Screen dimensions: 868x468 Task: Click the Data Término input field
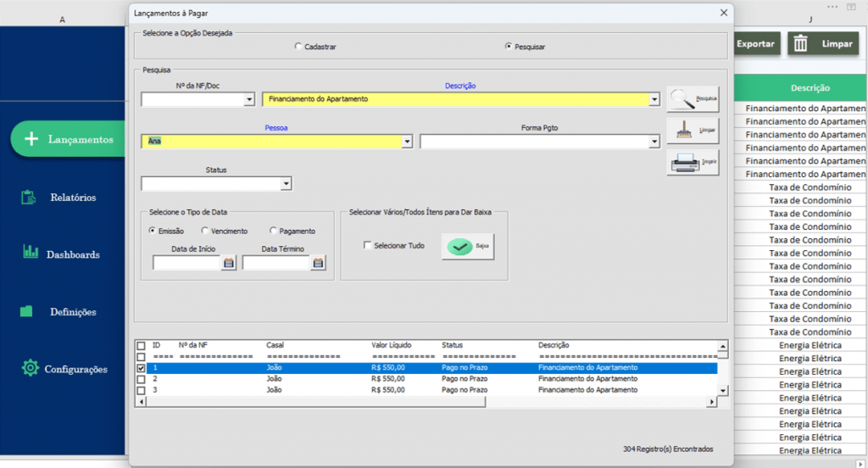point(275,263)
